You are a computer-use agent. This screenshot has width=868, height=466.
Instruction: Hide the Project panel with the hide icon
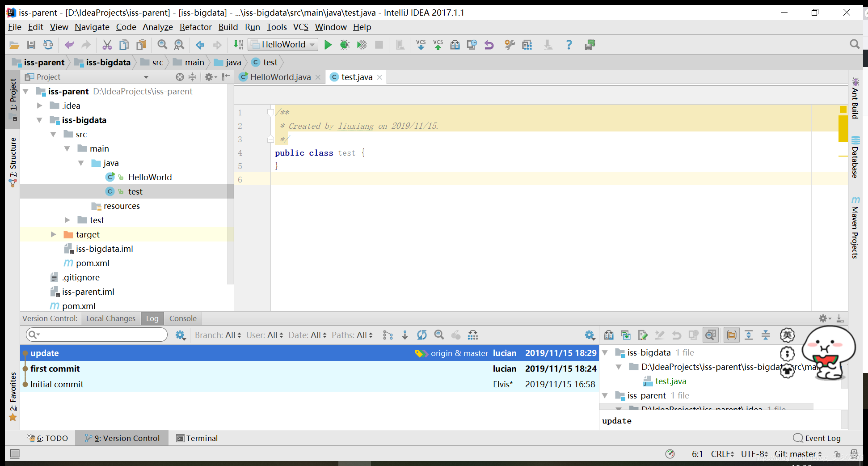pos(226,77)
